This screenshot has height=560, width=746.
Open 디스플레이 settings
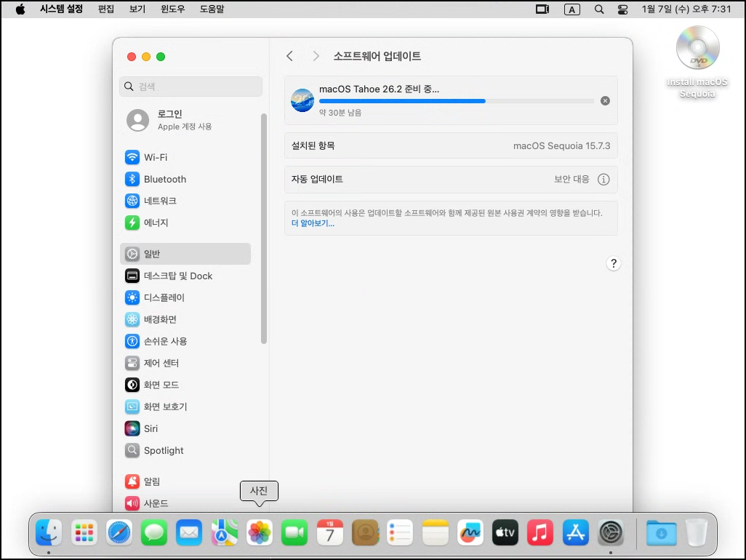[185, 297]
